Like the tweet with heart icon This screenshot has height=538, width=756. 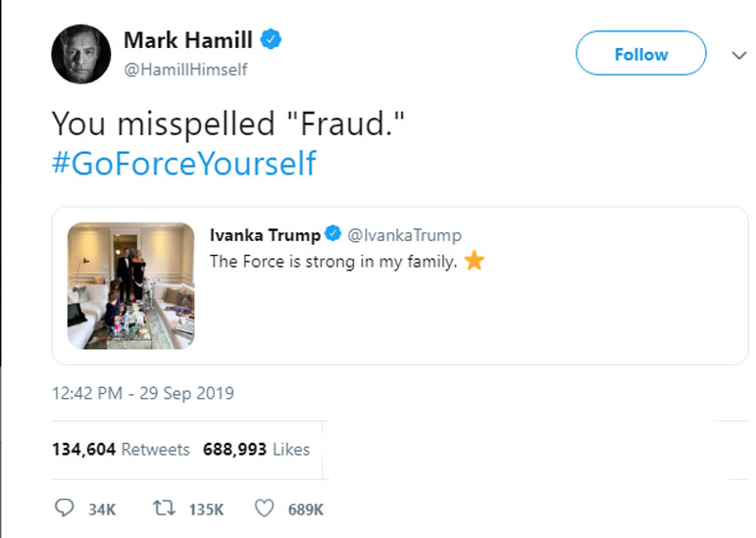(x=264, y=509)
